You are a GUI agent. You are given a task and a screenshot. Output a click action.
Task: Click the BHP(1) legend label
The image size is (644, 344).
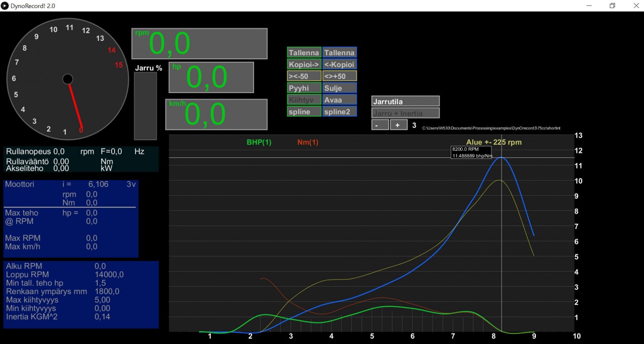(259, 142)
